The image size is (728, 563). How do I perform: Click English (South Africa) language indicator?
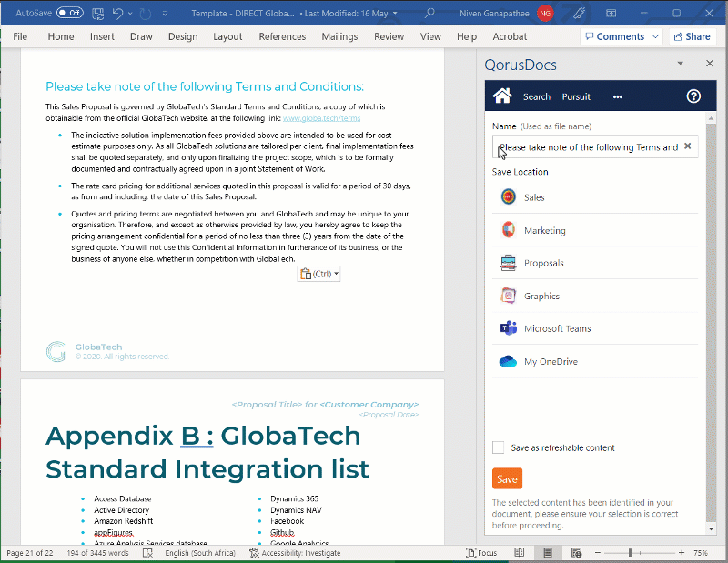[x=200, y=553]
